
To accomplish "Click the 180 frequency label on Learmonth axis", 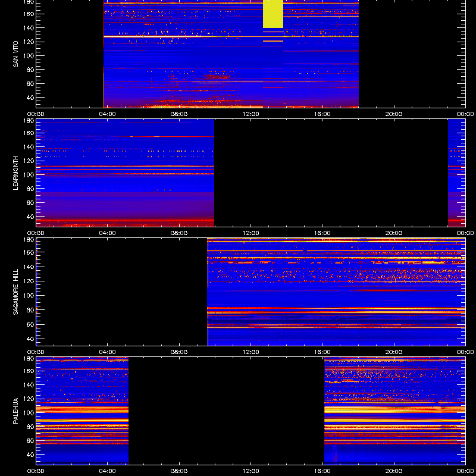I will 30,121.
